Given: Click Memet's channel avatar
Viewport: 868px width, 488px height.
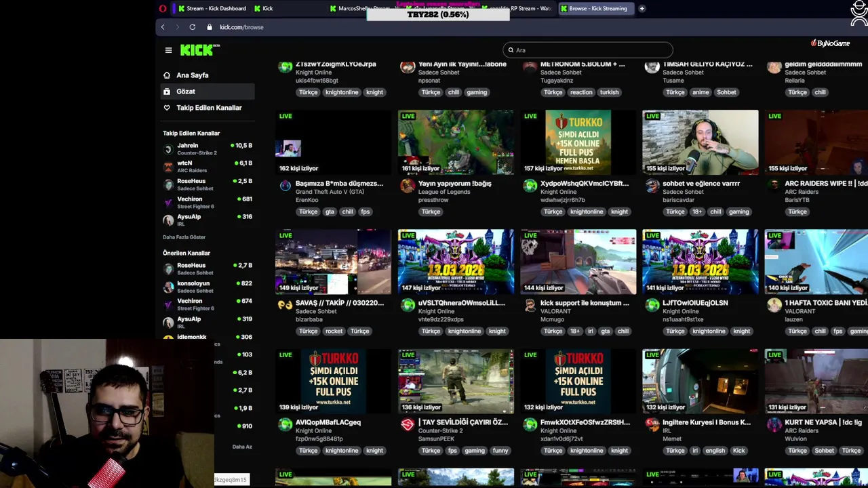Looking at the screenshot, I should point(652,424).
